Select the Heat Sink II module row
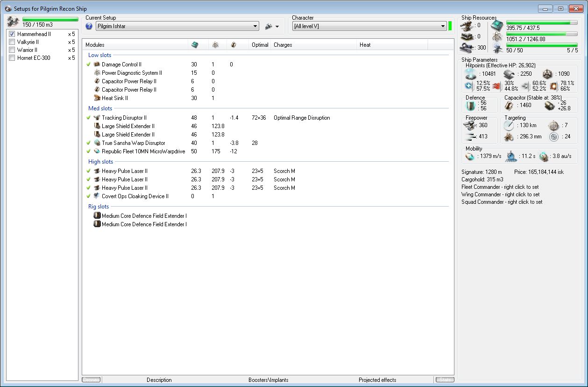 click(x=268, y=98)
